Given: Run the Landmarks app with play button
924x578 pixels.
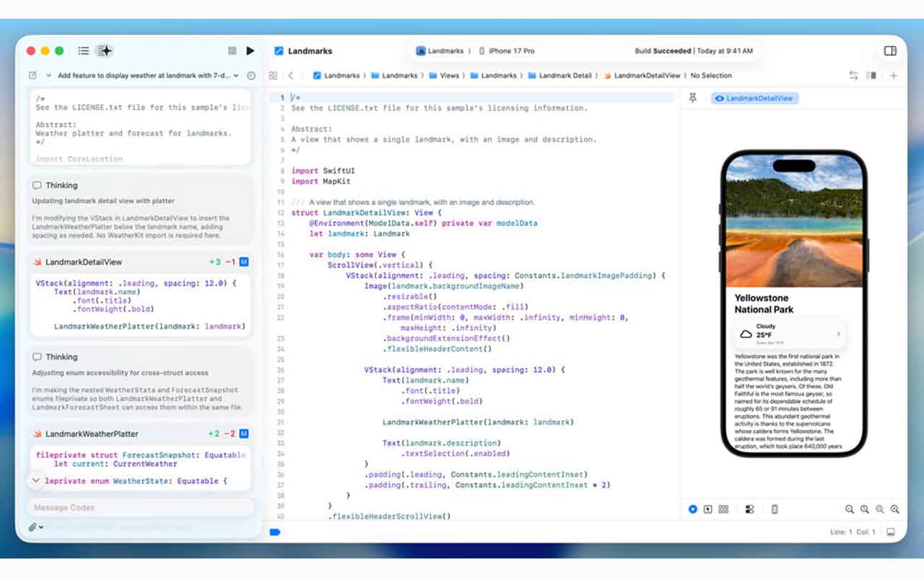Looking at the screenshot, I should pyautogui.click(x=250, y=51).
